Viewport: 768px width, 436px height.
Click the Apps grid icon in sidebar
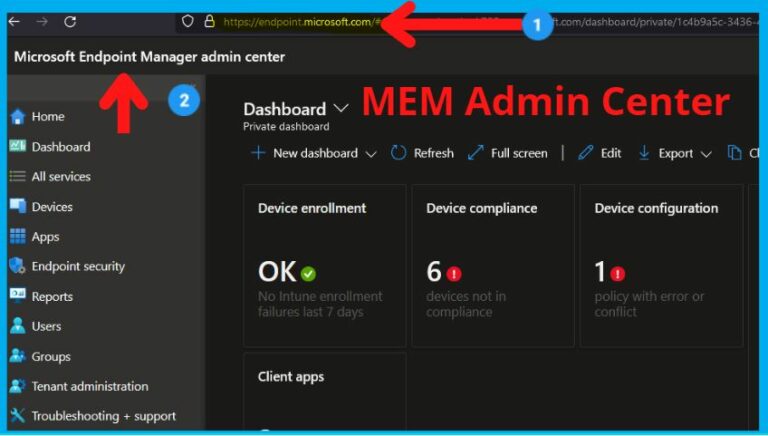point(18,236)
